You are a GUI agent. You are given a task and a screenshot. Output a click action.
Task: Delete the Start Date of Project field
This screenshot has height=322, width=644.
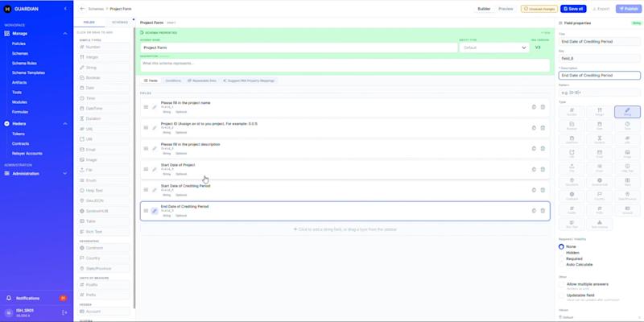click(x=543, y=169)
